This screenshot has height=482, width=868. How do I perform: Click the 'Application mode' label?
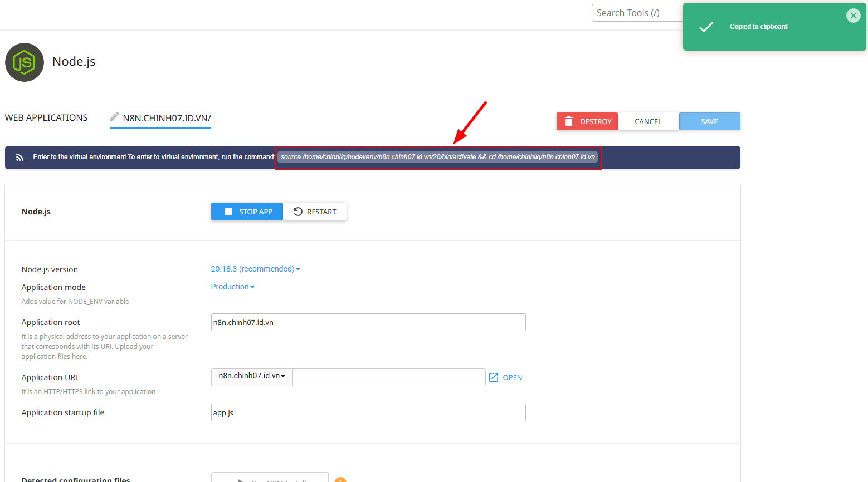53,287
